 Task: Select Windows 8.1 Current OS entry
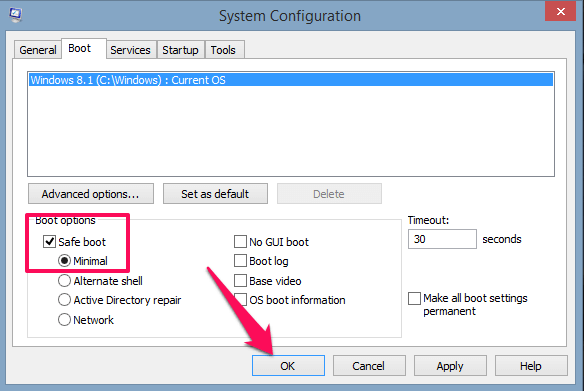coord(291,80)
